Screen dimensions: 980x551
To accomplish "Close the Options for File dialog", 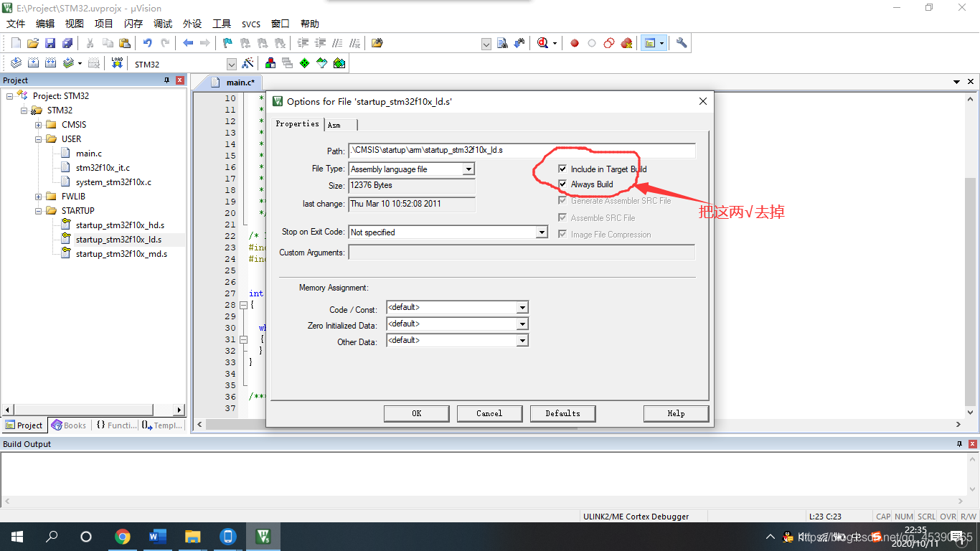I will [x=703, y=101].
